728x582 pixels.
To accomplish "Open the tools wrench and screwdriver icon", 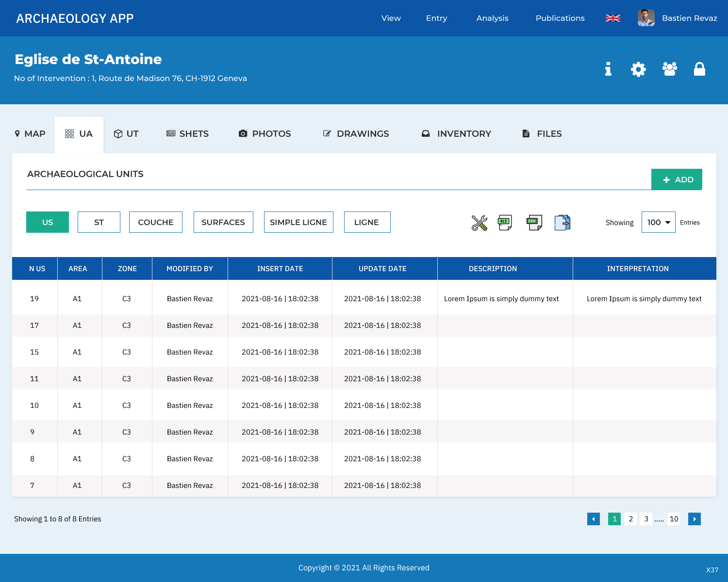I will pyautogui.click(x=480, y=223).
